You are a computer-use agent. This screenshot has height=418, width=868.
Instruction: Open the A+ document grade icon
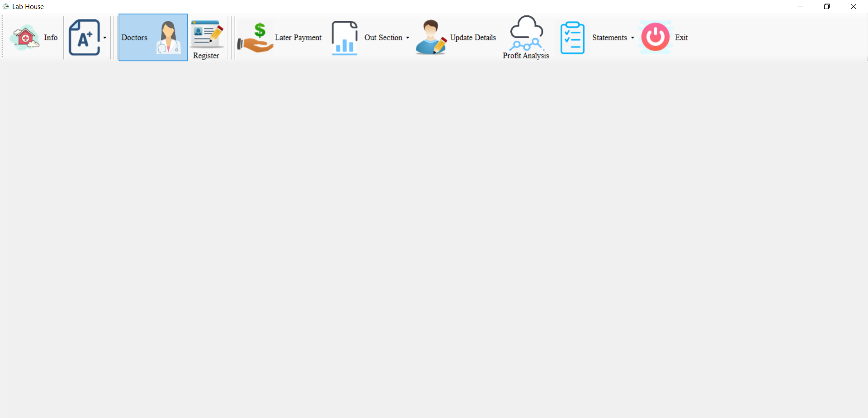tap(84, 38)
